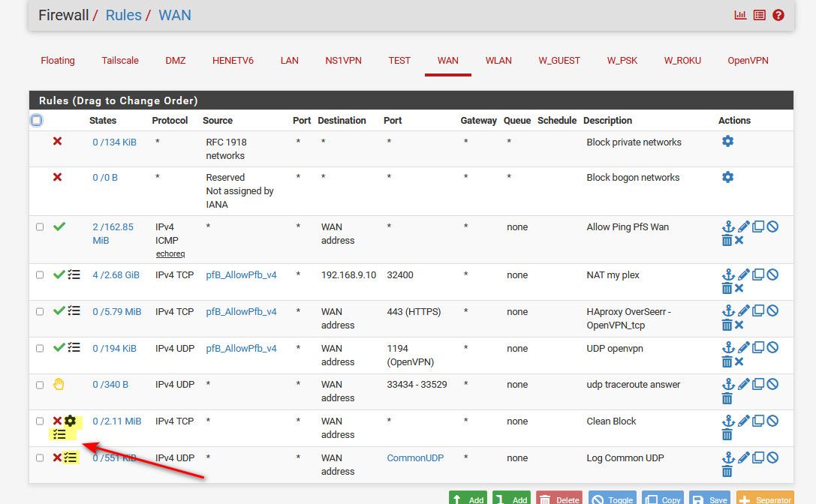Check the udp traceroute answer rule checkbox

click(40, 385)
